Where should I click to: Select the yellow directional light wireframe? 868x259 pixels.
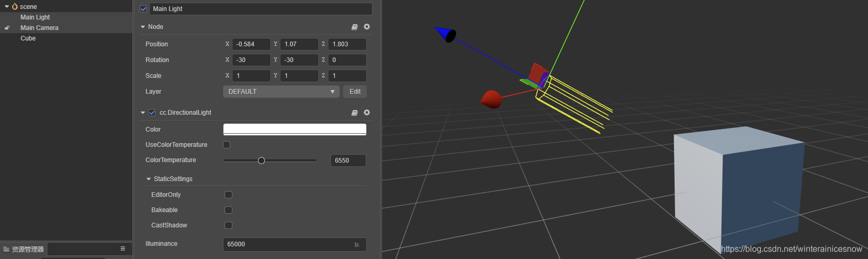[574, 104]
